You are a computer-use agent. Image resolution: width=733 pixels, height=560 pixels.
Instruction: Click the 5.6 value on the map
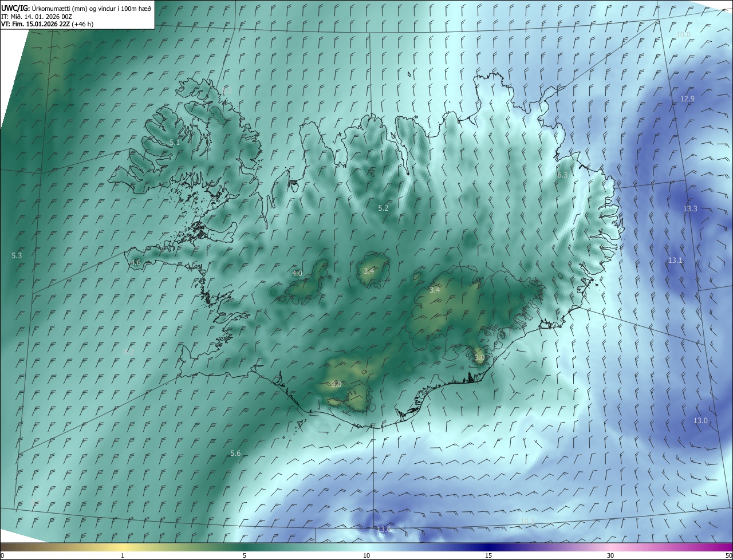(x=235, y=453)
